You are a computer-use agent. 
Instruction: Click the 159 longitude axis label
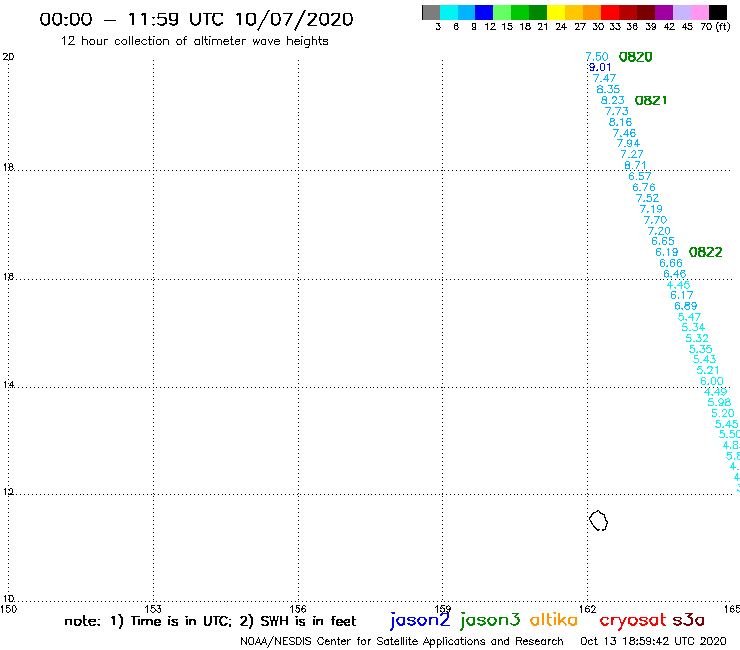443,609
